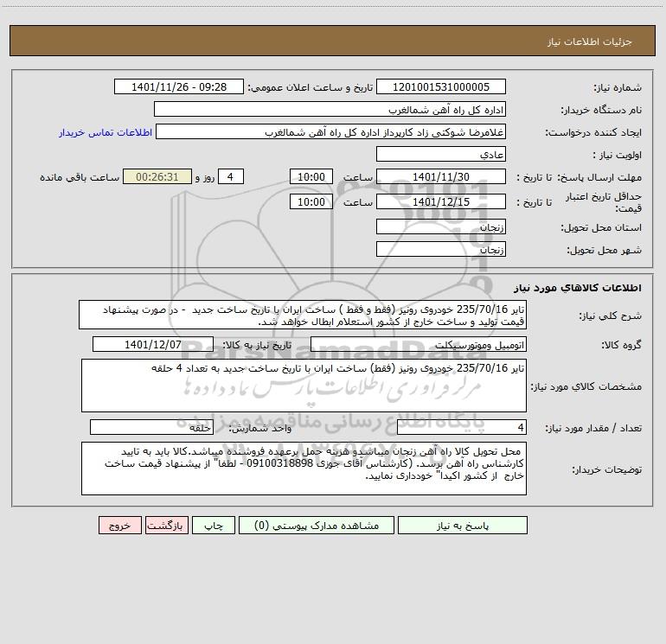Image resolution: width=666 pixels, height=644 pixels.
Task: Click the 'روز و' label beside the countdown
Action: click(x=205, y=177)
